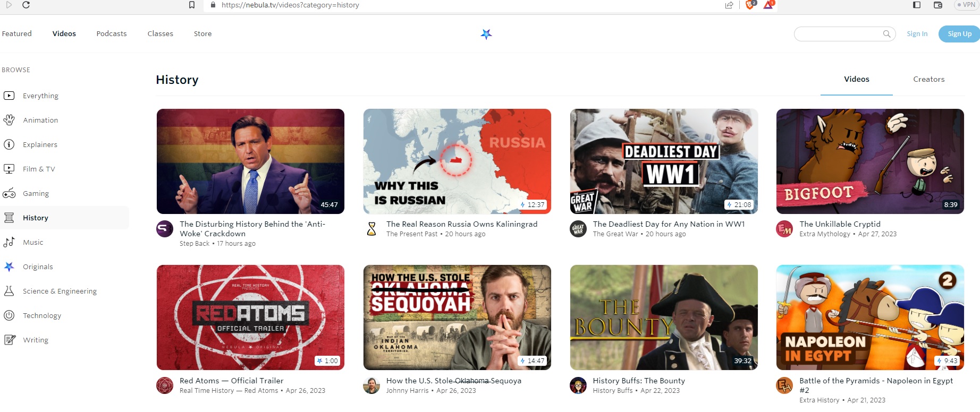Click the share icon in address bar

729,5
